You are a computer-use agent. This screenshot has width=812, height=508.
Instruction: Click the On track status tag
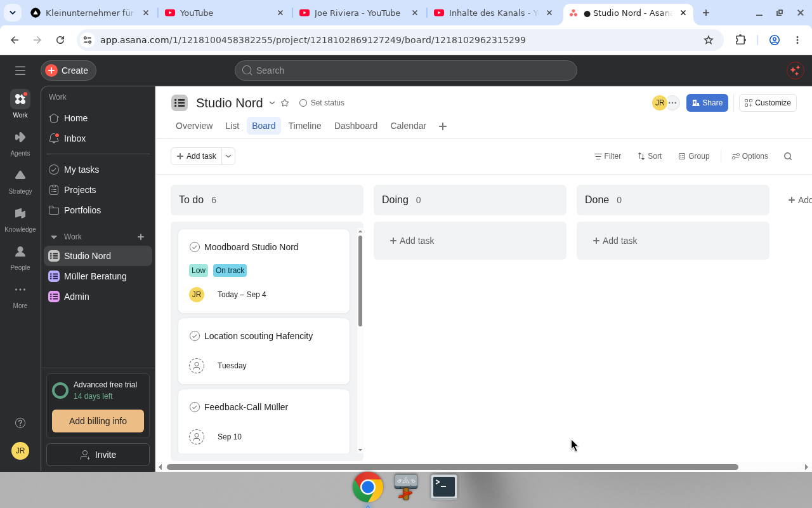pos(230,271)
